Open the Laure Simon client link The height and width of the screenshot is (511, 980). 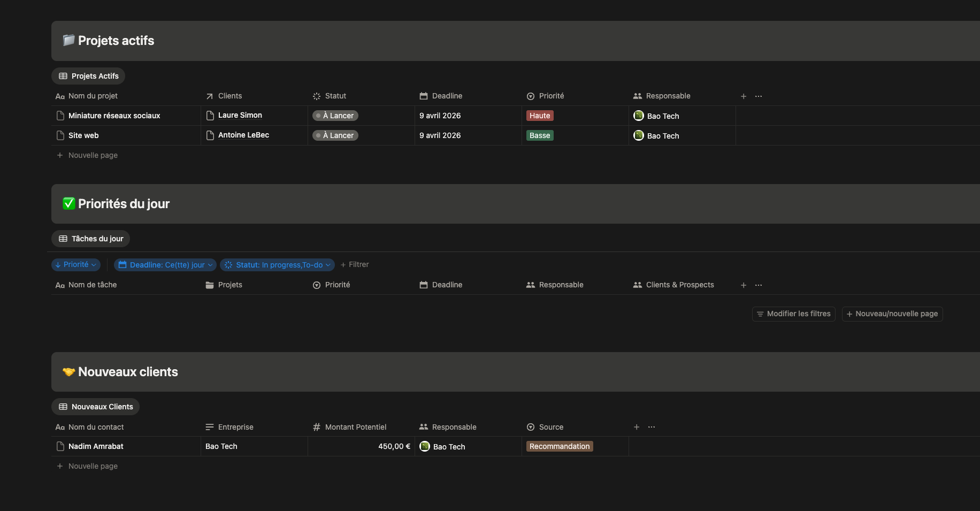coord(240,115)
